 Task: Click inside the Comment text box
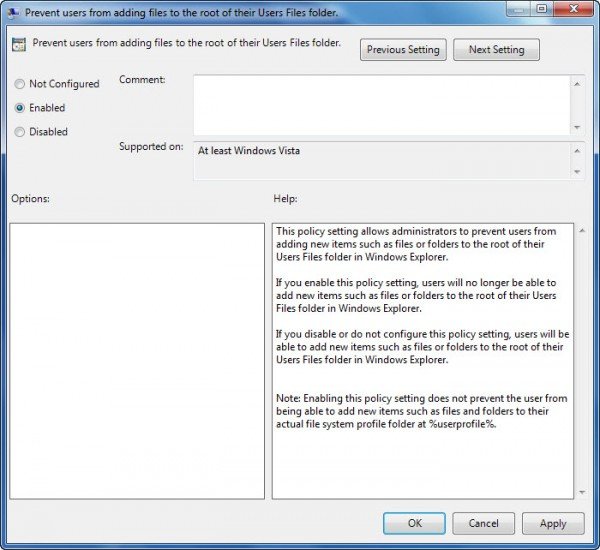382,105
